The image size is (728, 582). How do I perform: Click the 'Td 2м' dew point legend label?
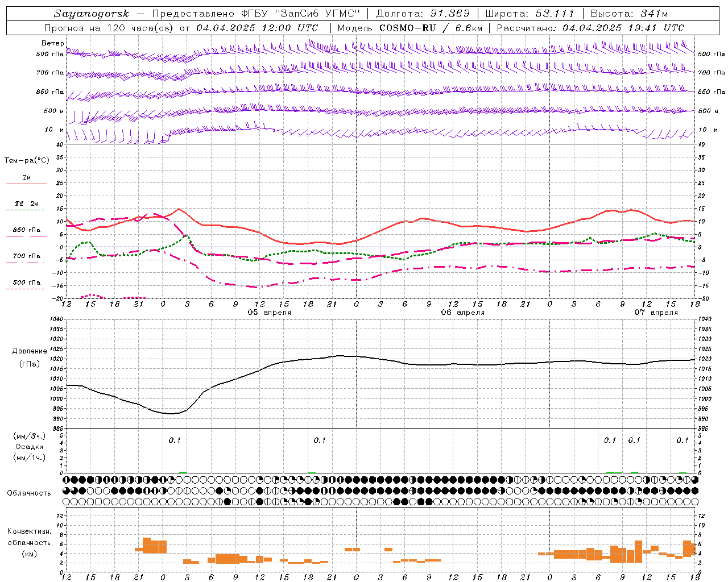[27, 203]
